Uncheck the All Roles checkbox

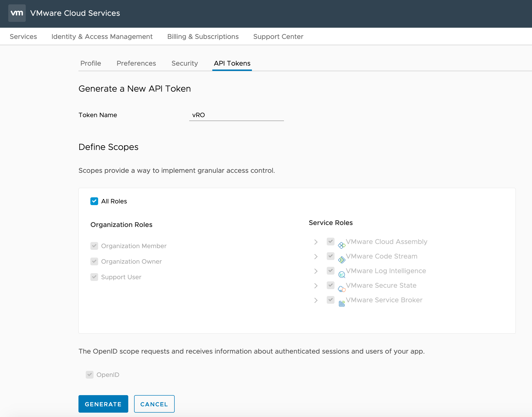(x=94, y=201)
